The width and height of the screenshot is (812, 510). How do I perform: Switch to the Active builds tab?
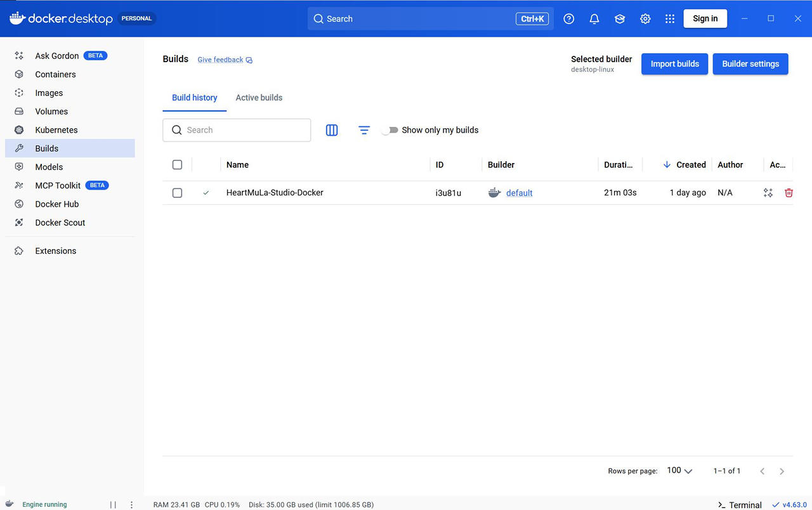[x=259, y=98]
